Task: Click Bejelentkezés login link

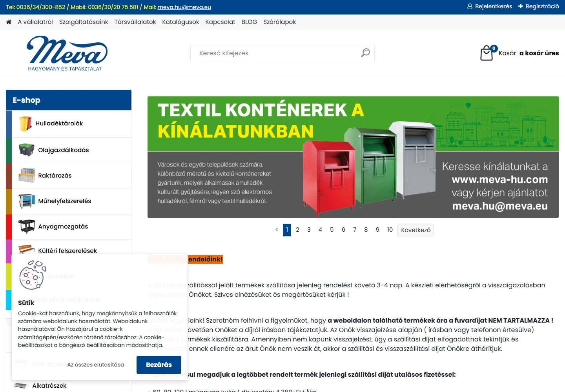Action: pyautogui.click(x=494, y=7)
